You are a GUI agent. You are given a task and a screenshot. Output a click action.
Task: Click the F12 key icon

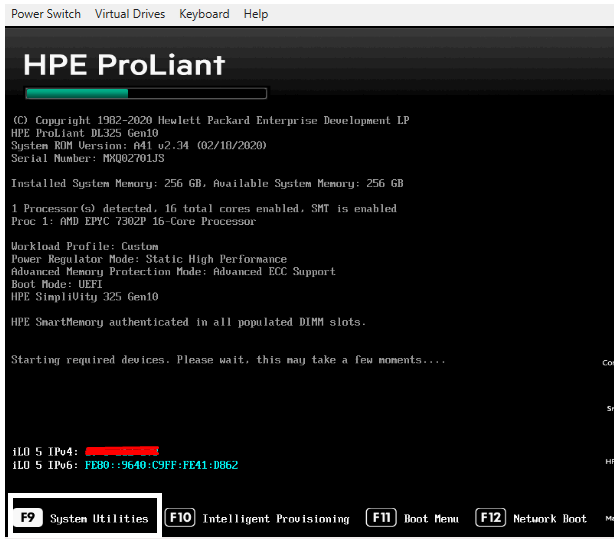[491, 518]
